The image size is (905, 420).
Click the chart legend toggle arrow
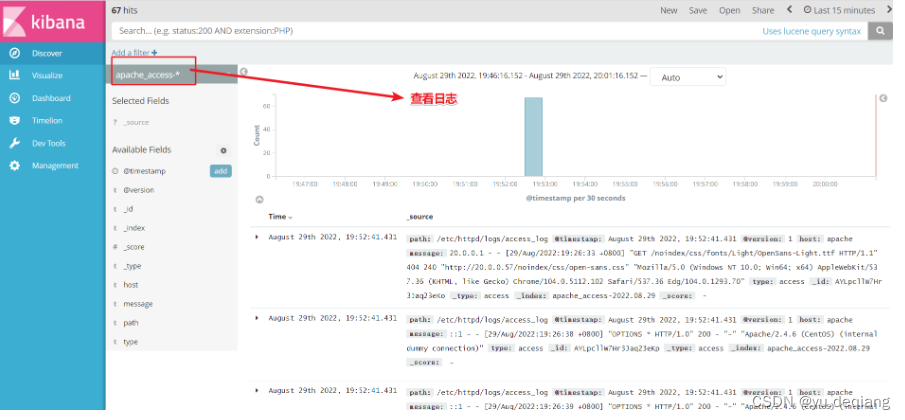coord(883,98)
